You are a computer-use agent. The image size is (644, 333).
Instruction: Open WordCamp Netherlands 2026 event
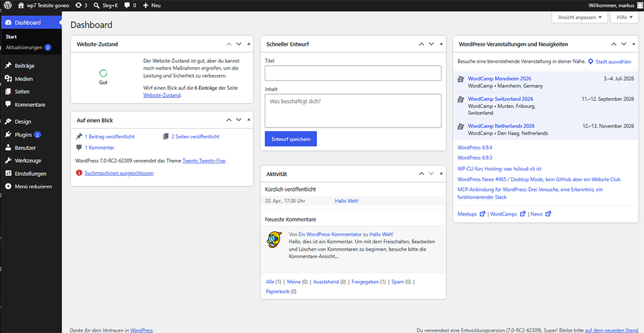click(x=501, y=126)
